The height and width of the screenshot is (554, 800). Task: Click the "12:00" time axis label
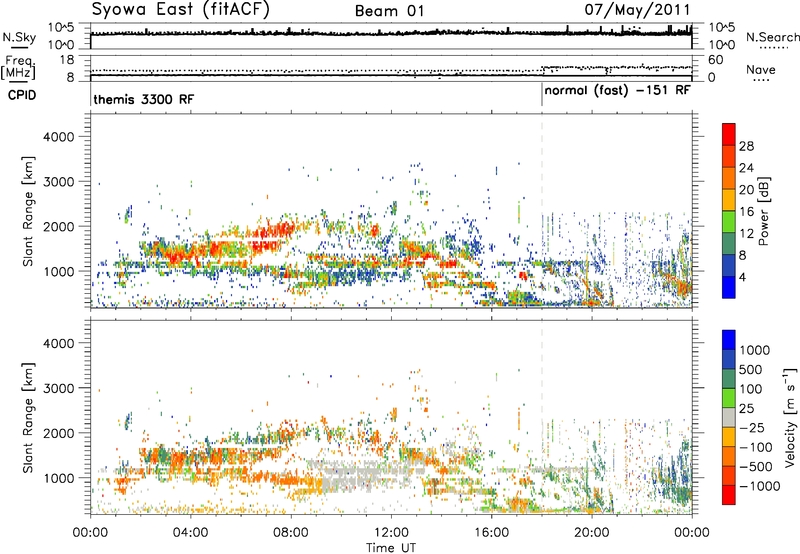click(x=391, y=533)
